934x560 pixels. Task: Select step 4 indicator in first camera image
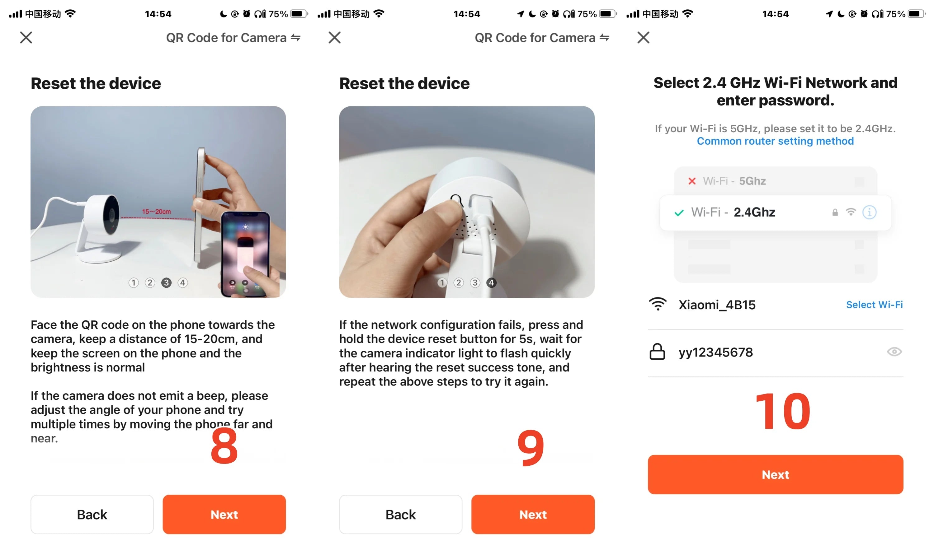coord(183,282)
